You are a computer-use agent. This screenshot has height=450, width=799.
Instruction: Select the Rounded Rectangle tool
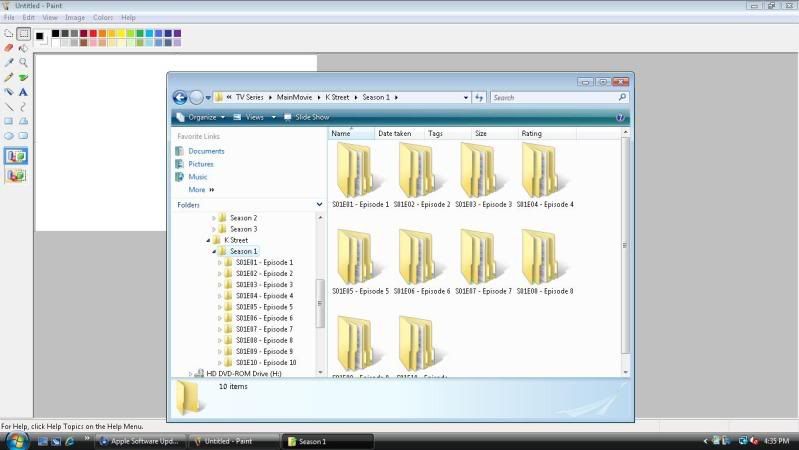pos(23,136)
